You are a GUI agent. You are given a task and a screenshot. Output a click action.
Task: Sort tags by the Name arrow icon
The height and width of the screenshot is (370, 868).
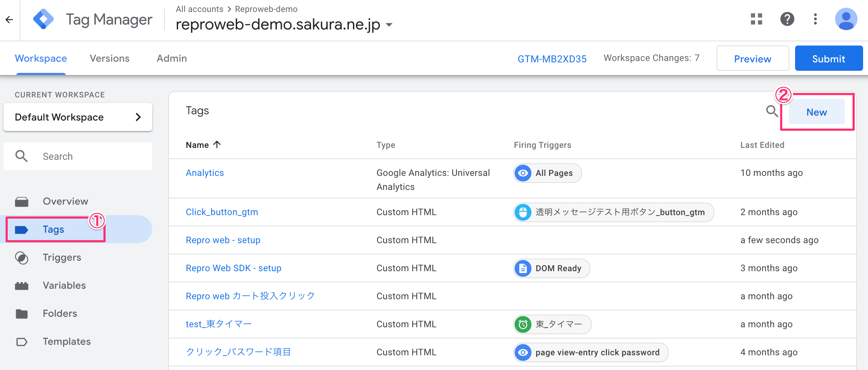217,144
